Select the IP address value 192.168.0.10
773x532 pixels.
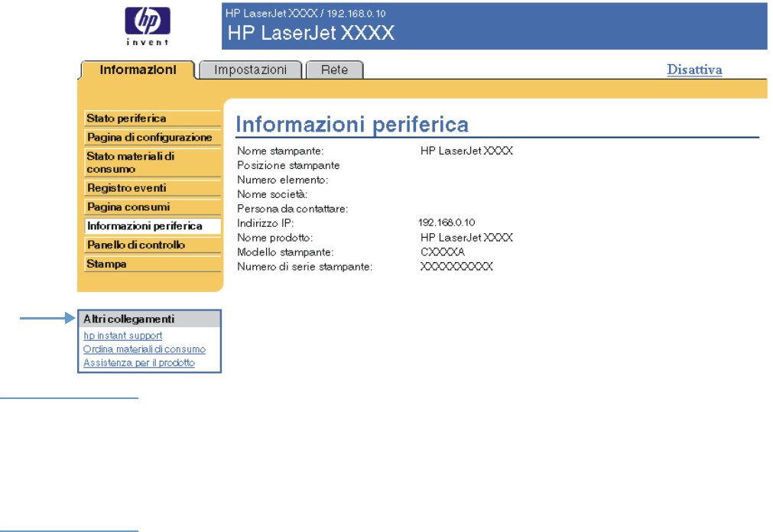pyautogui.click(x=447, y=223)
